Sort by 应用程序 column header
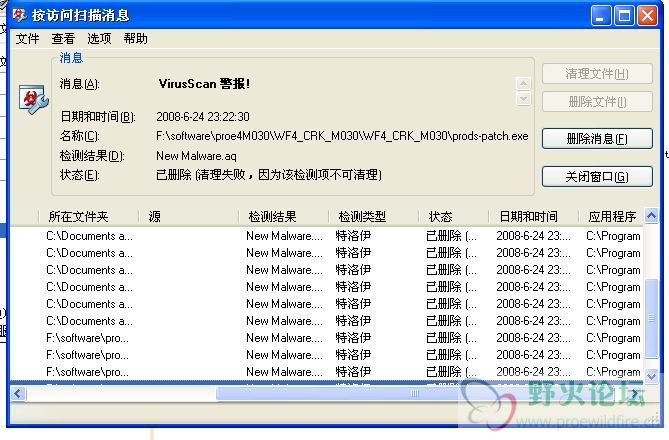Image resolution: width=669 pixels, height=440 pixels. tap(611, 217)
